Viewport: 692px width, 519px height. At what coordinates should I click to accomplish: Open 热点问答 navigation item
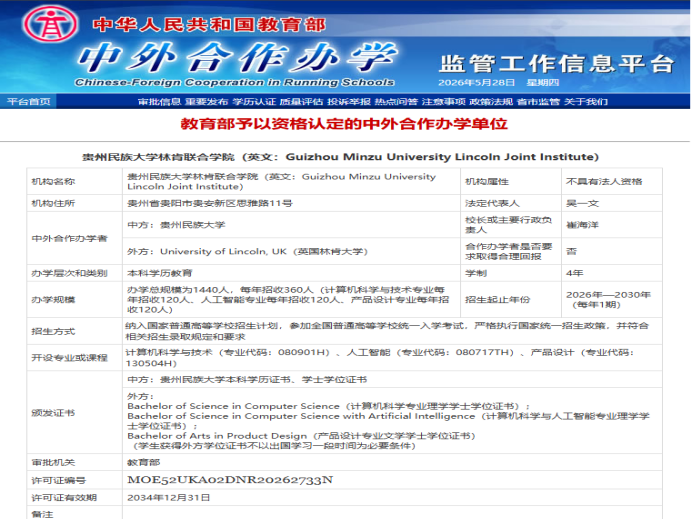click(x=396, y=102)
